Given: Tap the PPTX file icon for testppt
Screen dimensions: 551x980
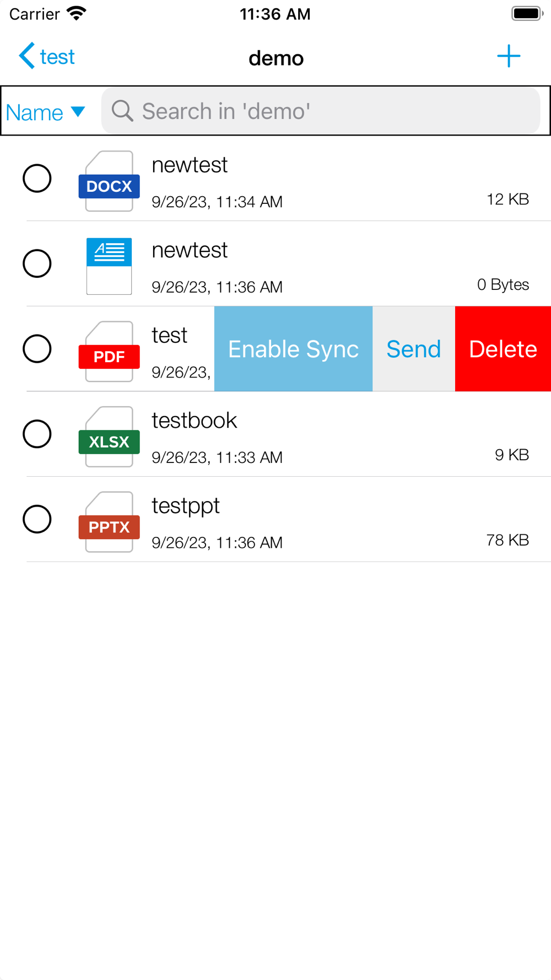Looking at the screenshot, I should (x=109, y=521).
